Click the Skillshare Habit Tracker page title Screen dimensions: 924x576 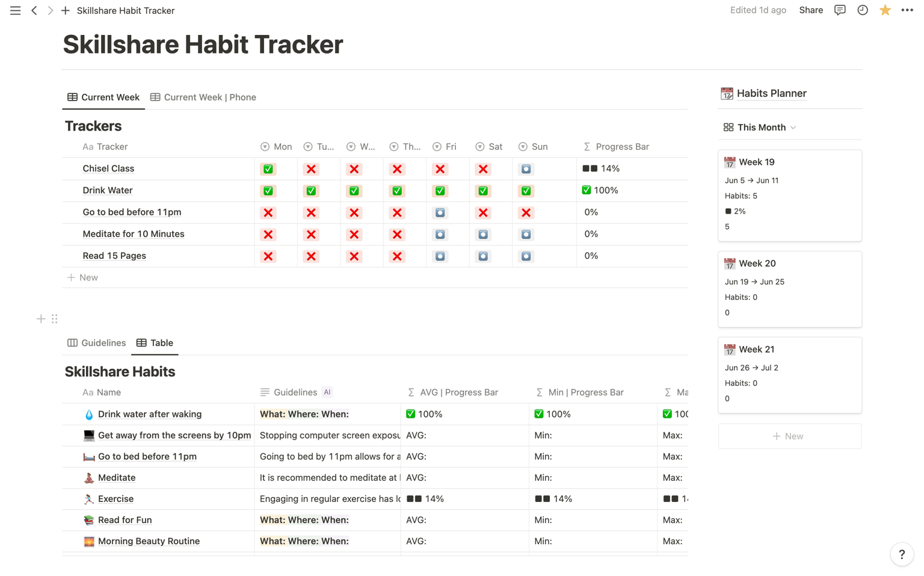point(203,45)
